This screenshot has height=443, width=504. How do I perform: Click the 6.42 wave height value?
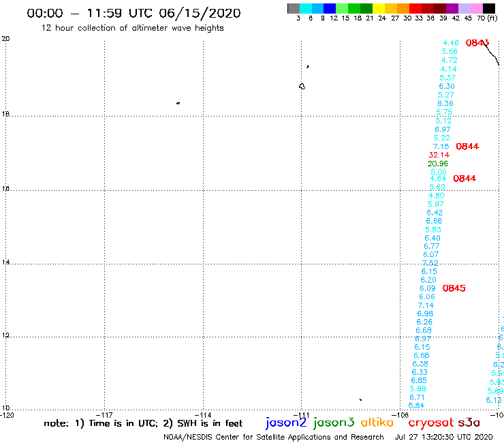(x=435, y=213)
